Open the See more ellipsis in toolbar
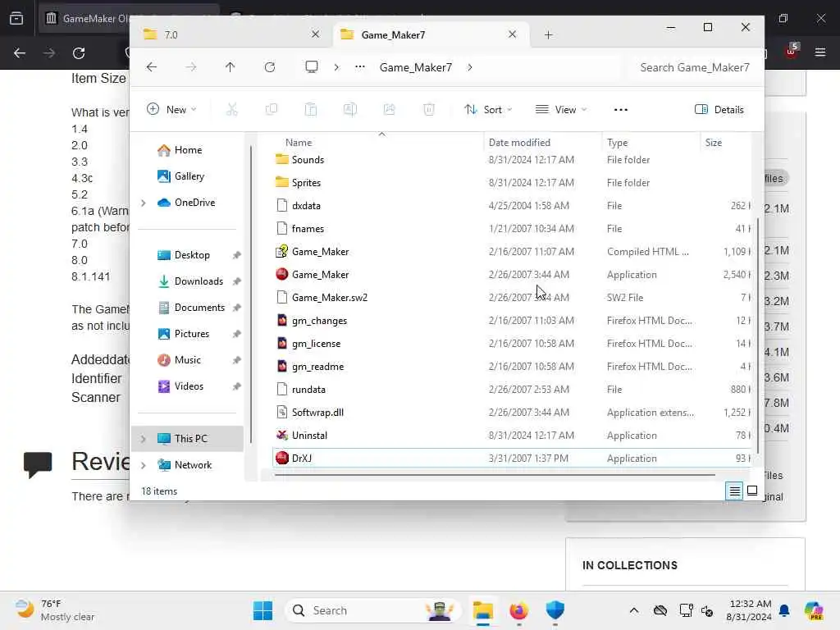This screenshot has height=630, width=840. [620, 110]
